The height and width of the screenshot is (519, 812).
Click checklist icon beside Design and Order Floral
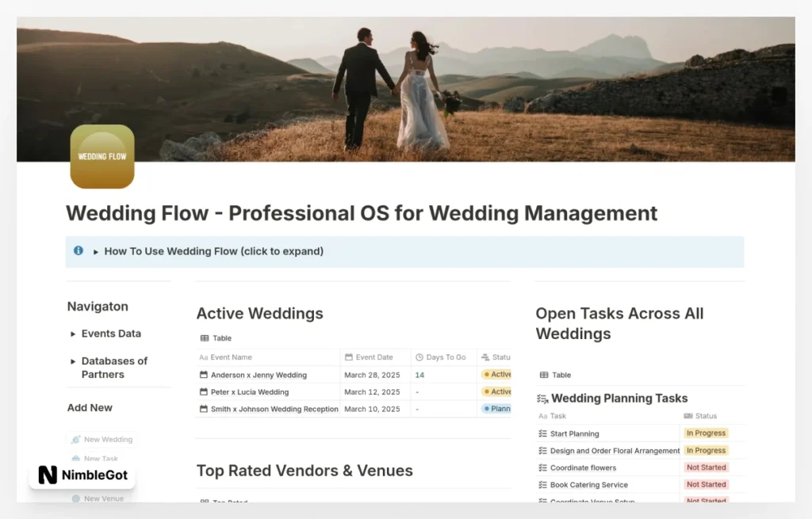point(542,450)
